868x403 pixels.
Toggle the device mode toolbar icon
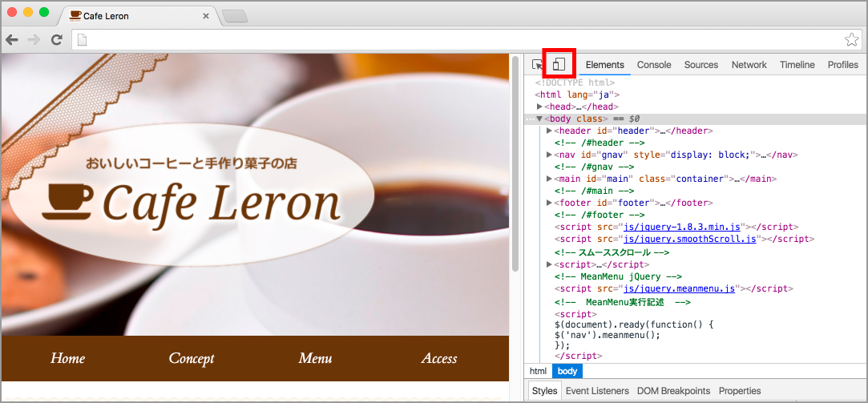(x=559, y=64)
